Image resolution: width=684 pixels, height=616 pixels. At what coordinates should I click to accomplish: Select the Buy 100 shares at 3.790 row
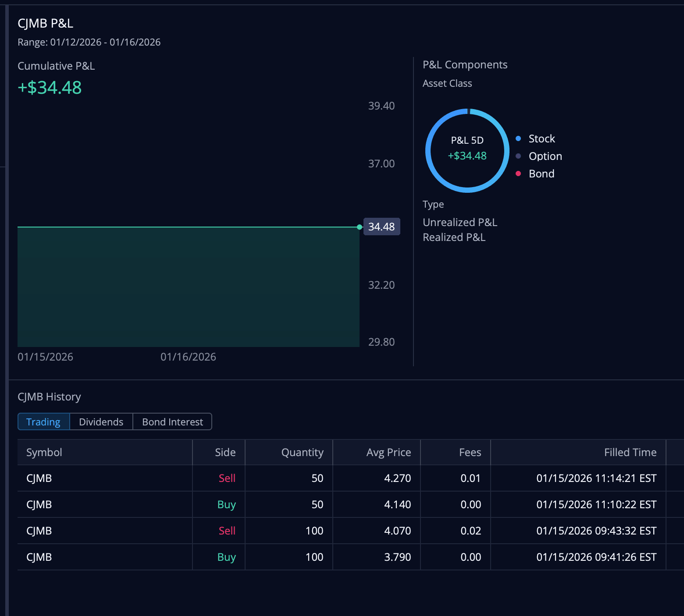pyautogui.click(x=342, y=557)
